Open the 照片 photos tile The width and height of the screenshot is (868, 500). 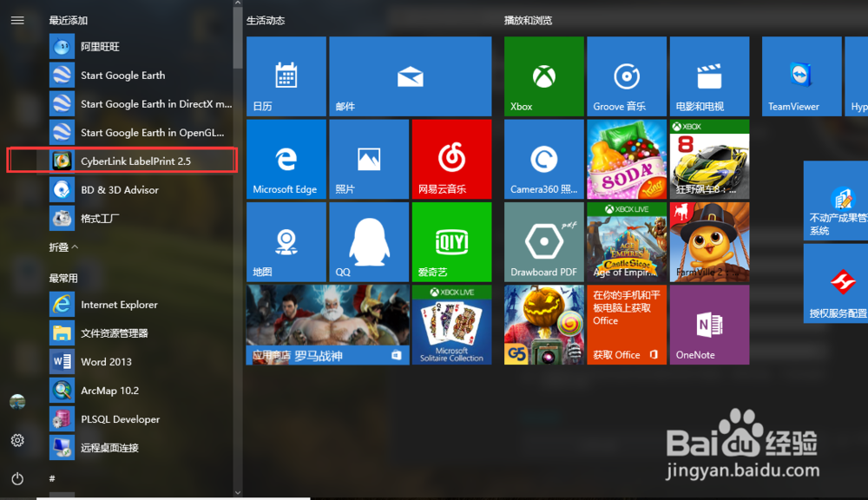click(369, 160)
